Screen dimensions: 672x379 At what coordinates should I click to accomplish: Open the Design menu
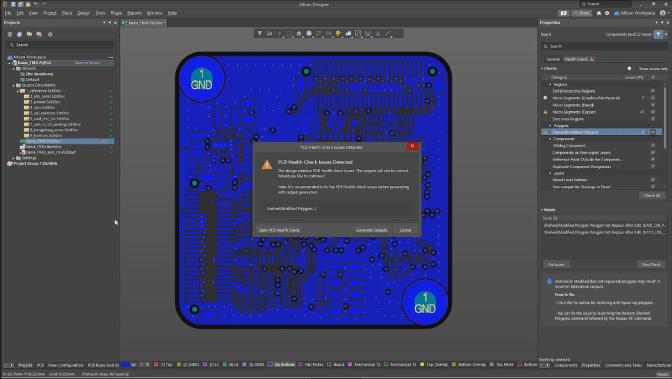[84, 13]
